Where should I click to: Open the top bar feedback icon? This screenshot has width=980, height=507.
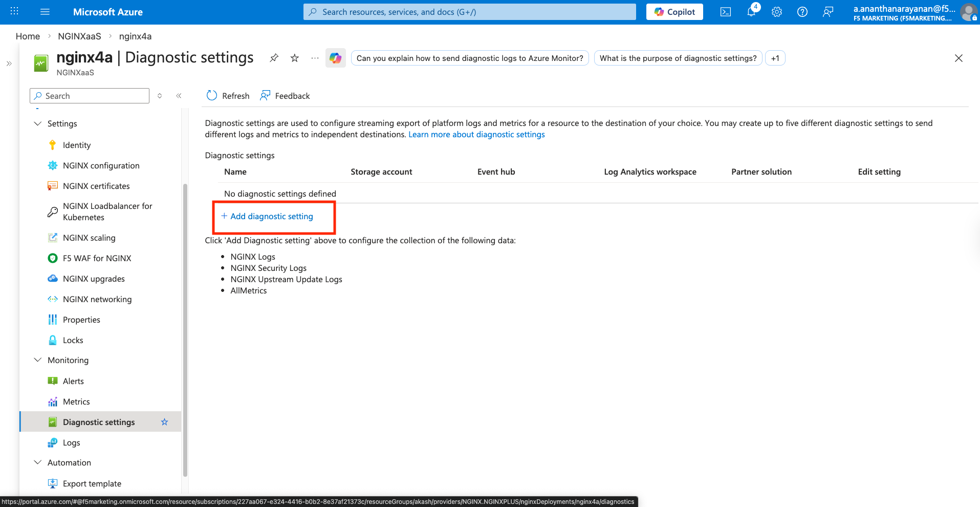(828, 12)
